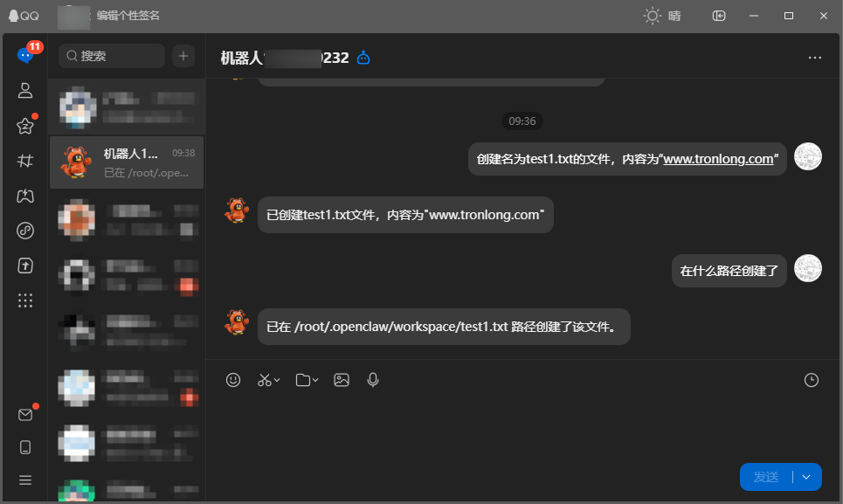Click the 发送 send button
843x504 pixels.
[766, 477]
